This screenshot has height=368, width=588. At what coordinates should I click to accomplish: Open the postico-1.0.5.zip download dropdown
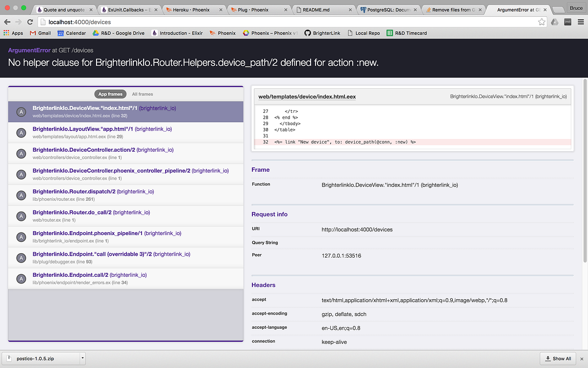point(83,359)
